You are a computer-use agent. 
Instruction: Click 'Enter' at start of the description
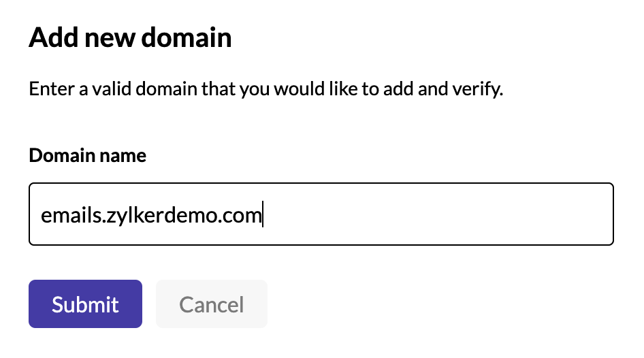51,88
